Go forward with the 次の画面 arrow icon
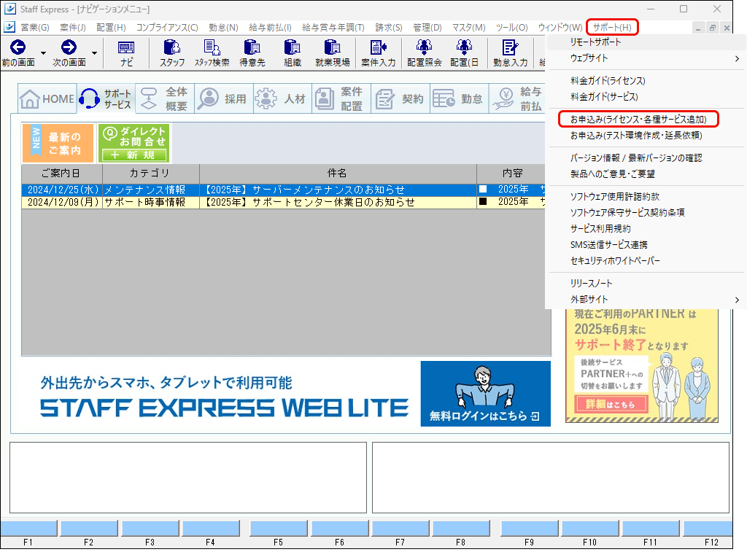747x560 pixels. point(69,47)
